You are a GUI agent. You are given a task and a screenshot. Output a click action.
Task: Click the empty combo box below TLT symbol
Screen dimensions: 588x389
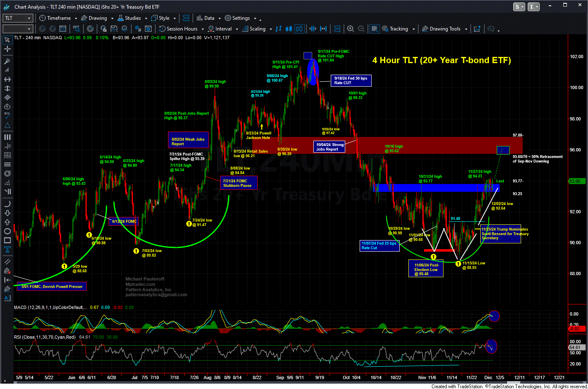pyautogui.click(x=18, y=29)
